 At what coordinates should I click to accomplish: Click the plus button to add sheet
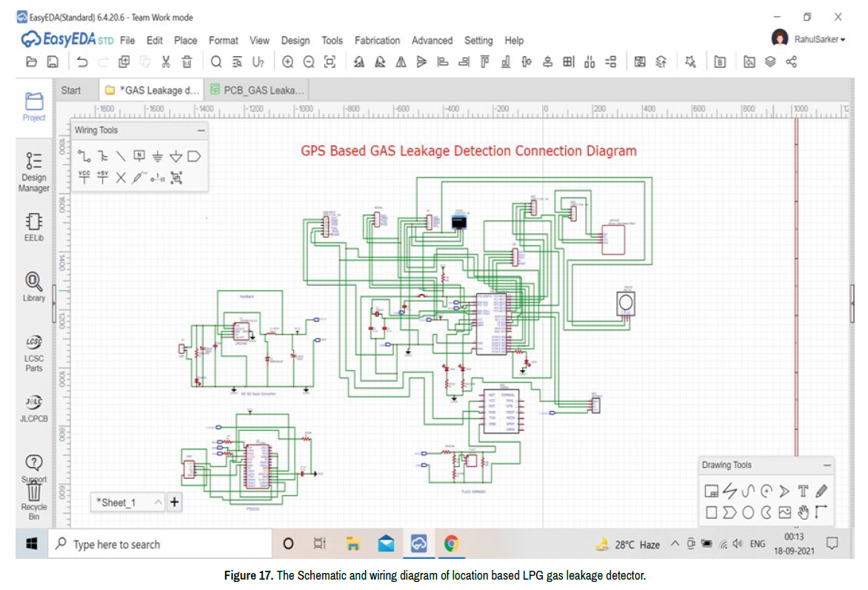click(x=175, y=502)
